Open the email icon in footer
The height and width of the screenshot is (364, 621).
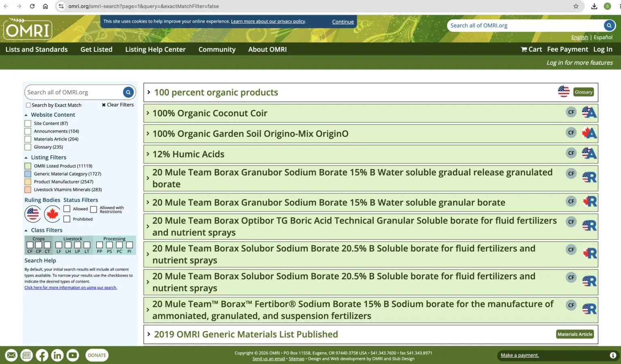click(11, 355)
